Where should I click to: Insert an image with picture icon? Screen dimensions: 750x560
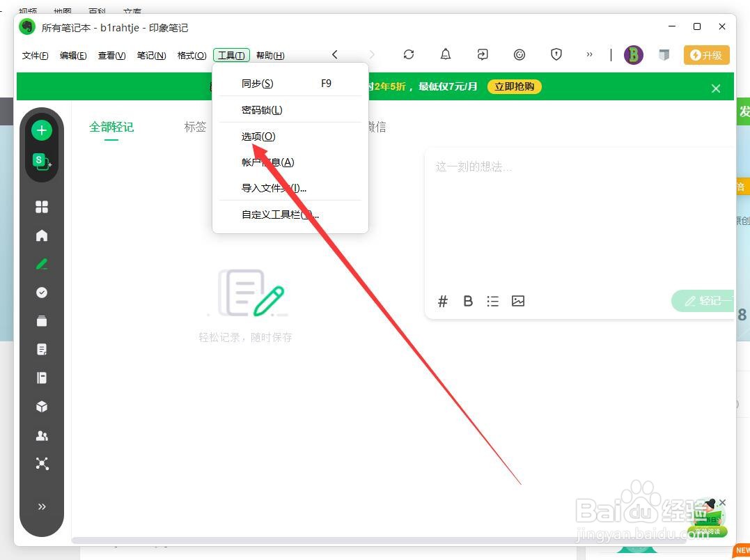click(518, 301)
